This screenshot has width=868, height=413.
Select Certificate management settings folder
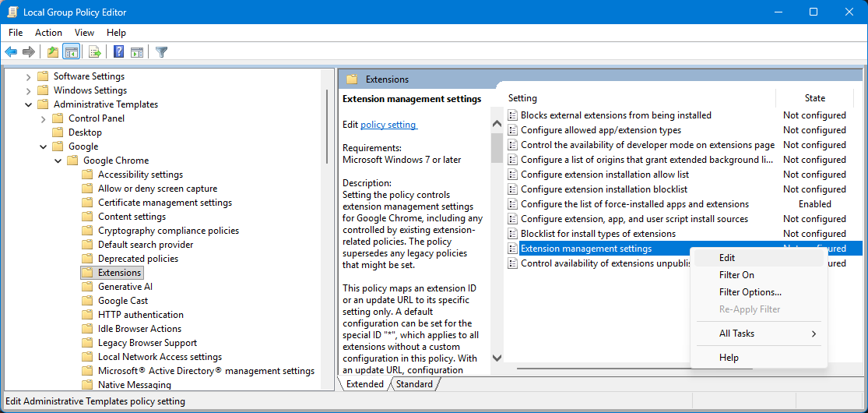click(x=165, y=203)
